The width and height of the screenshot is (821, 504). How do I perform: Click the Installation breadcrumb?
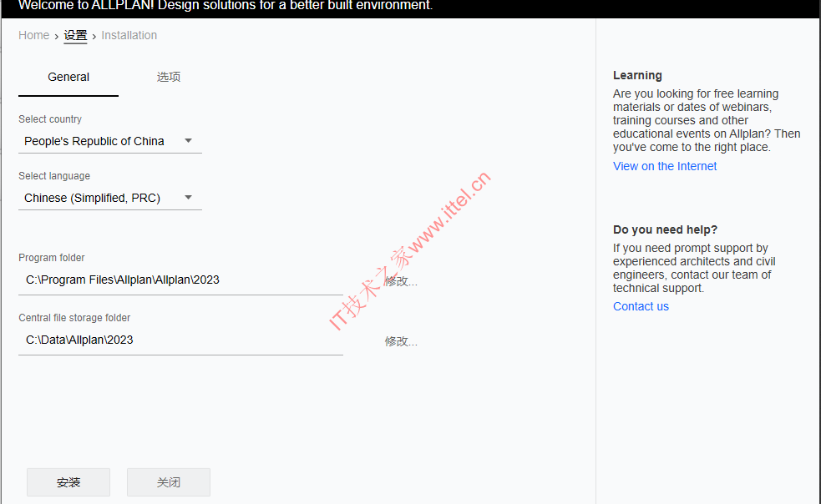129,35
